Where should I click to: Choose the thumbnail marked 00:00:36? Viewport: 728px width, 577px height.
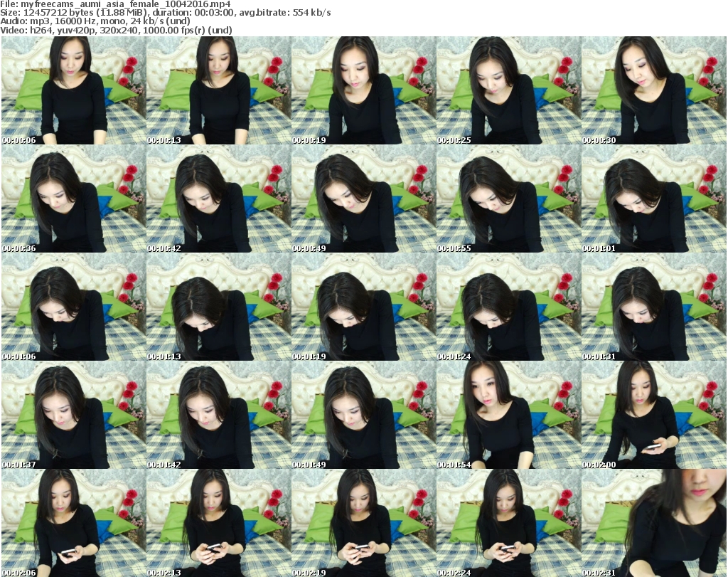(x=74, y=198)
